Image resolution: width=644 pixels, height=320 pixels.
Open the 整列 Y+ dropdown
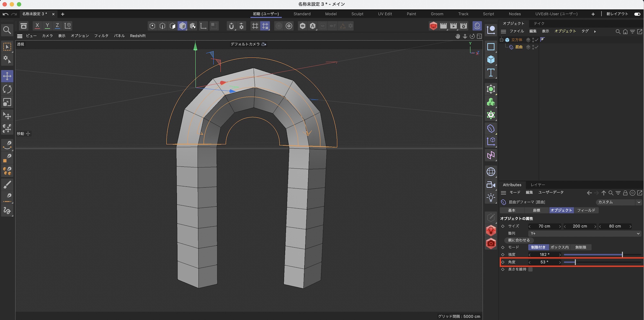click(584, 233)
